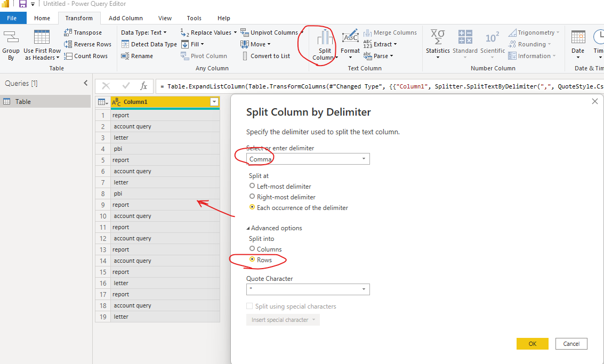Click the Rename button
This screenshot has height=364, width=604.
click(137, 56)
